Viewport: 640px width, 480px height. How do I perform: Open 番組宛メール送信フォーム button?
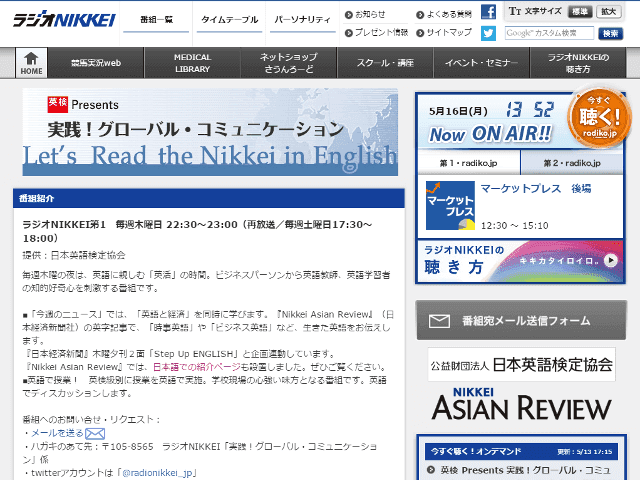pyautogui.click(x=521, y=320)
